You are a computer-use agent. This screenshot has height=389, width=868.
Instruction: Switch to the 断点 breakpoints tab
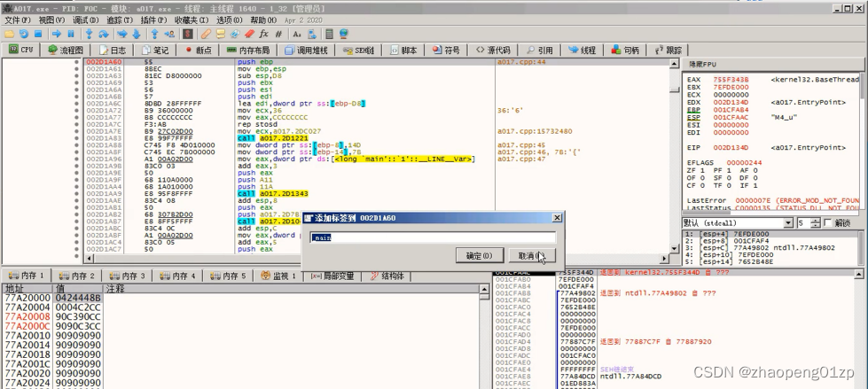click(199, 50)
